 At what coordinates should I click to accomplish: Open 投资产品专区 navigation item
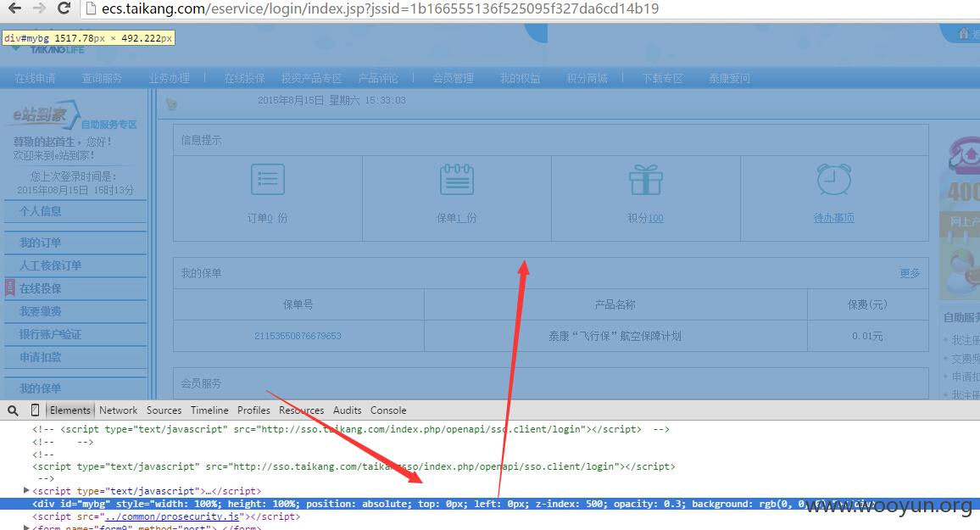(311, 78)
